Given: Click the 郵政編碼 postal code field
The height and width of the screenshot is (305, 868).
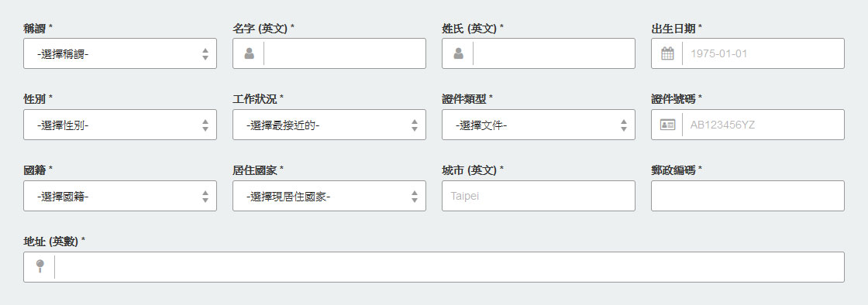Looking at the screenshot, I should coord(748,196).
